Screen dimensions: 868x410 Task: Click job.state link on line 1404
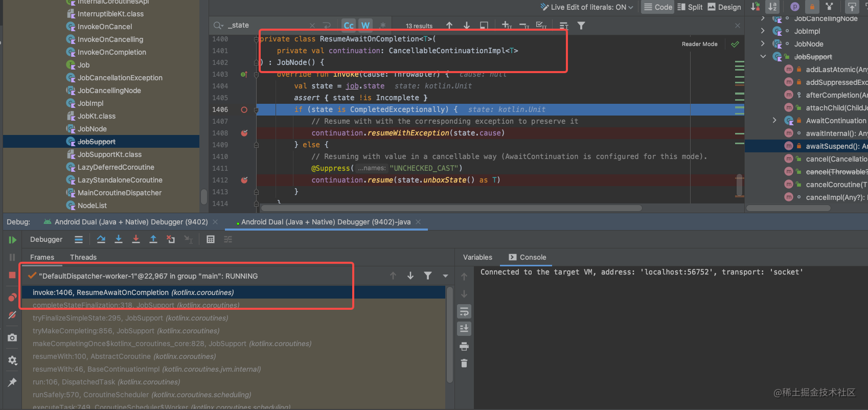click(x=365, y=86)
